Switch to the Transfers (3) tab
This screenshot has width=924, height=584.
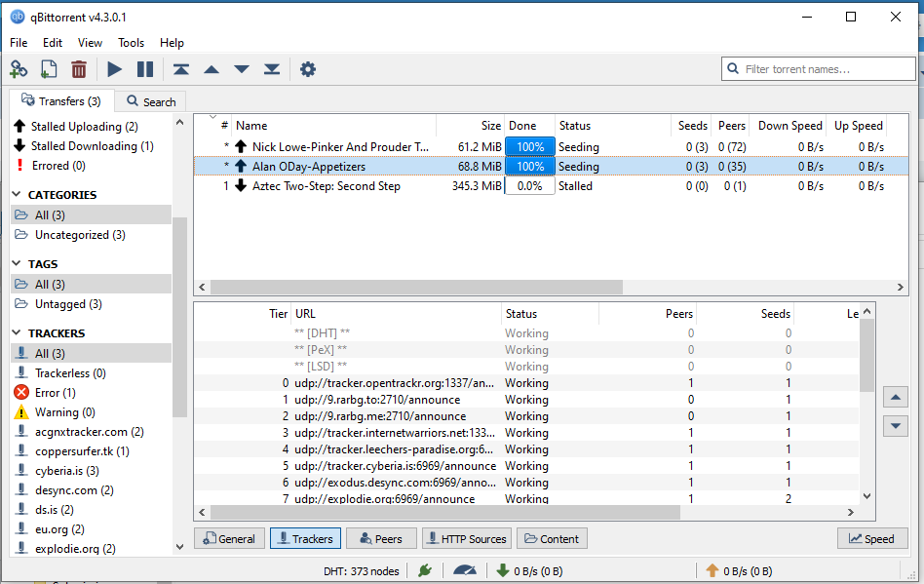click(x=61, y=100)
